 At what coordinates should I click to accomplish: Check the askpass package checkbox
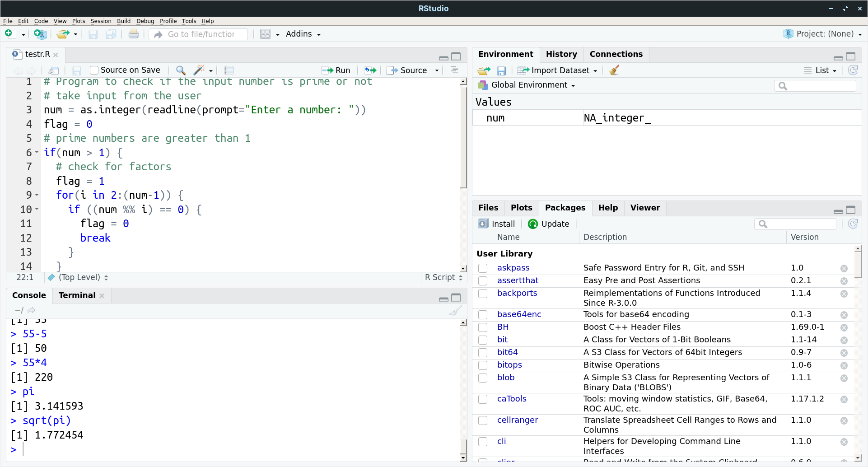pos(483,268)
